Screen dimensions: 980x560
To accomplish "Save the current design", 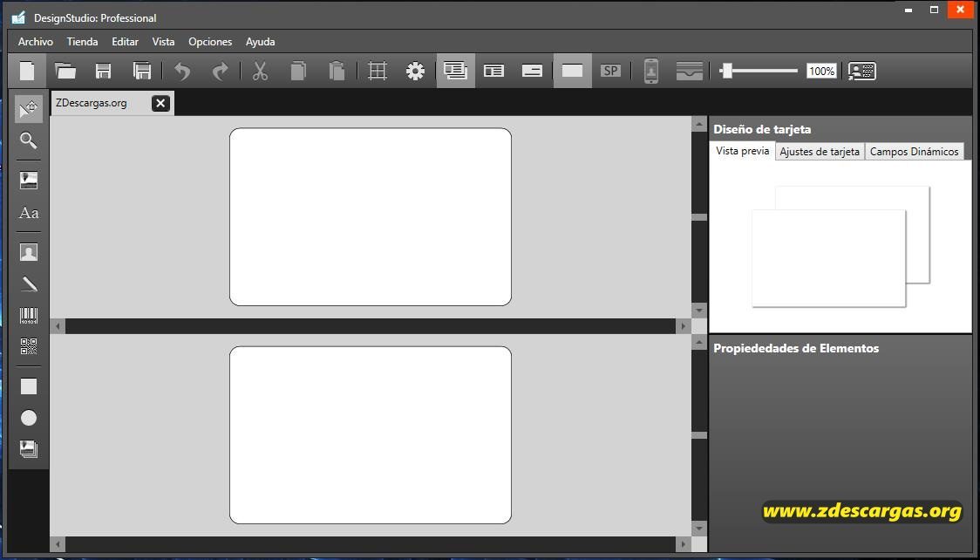I will pyautogui.click(x=103, y=71).
